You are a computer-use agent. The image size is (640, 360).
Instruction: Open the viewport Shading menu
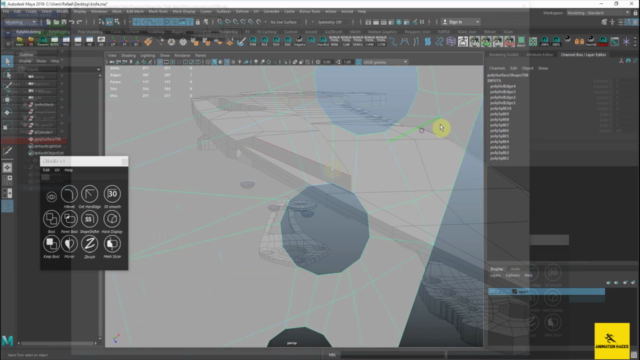pyautogui.click(x=128, y=56)
